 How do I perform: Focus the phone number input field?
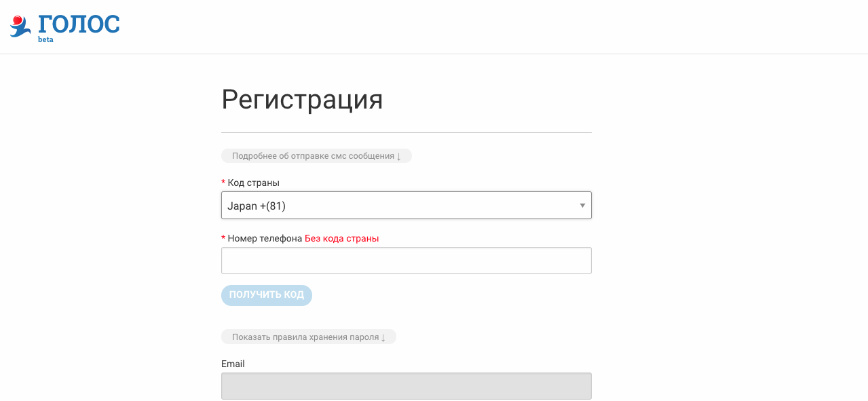pos(406,261)
